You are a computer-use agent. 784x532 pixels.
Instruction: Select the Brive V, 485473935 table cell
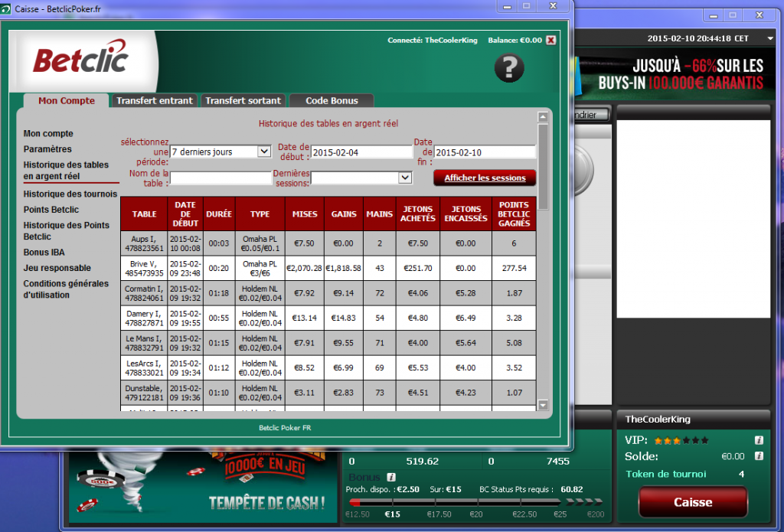click(144, 269)
